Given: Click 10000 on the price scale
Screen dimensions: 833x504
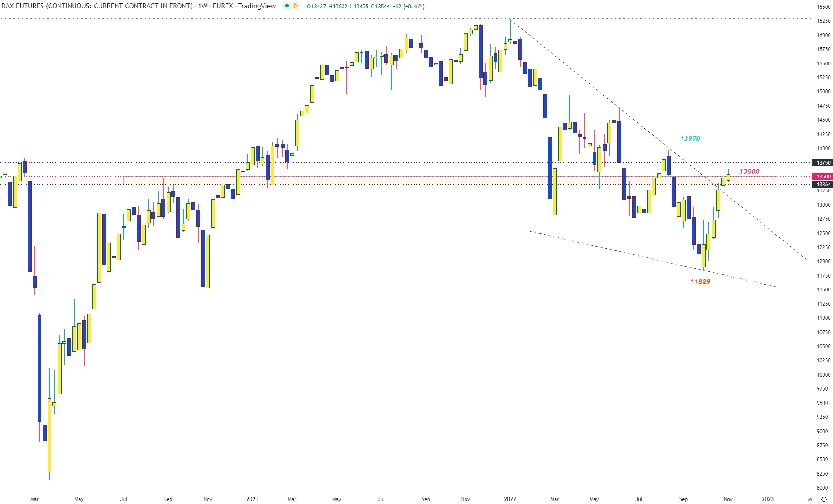Looking at the screenshot, I should coord(824,375).
